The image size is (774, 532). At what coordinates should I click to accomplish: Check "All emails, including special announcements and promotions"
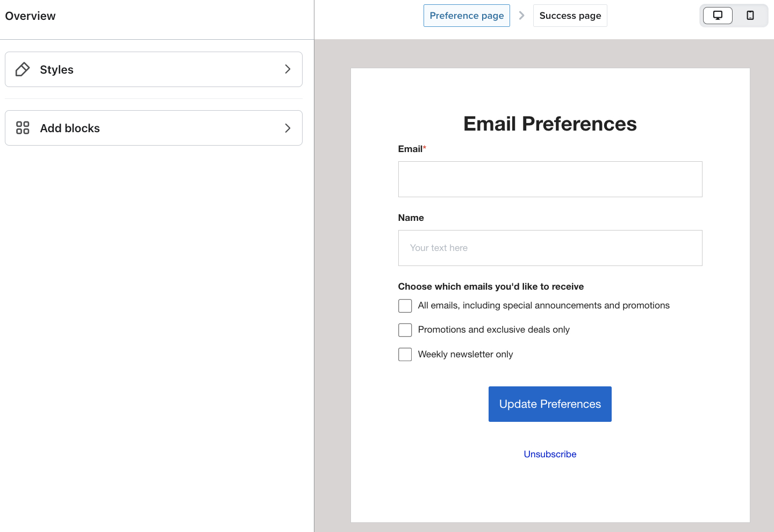click(405, 305)
